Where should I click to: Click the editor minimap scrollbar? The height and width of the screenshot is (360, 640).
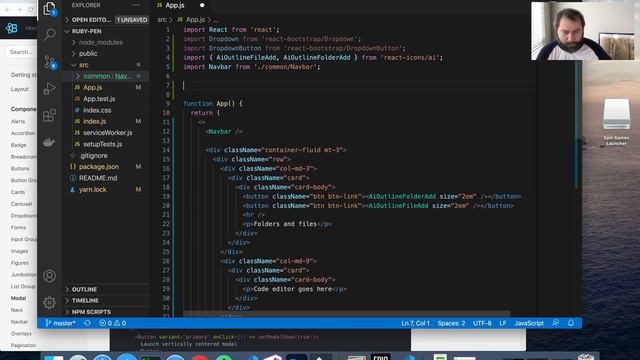[578, 125]
